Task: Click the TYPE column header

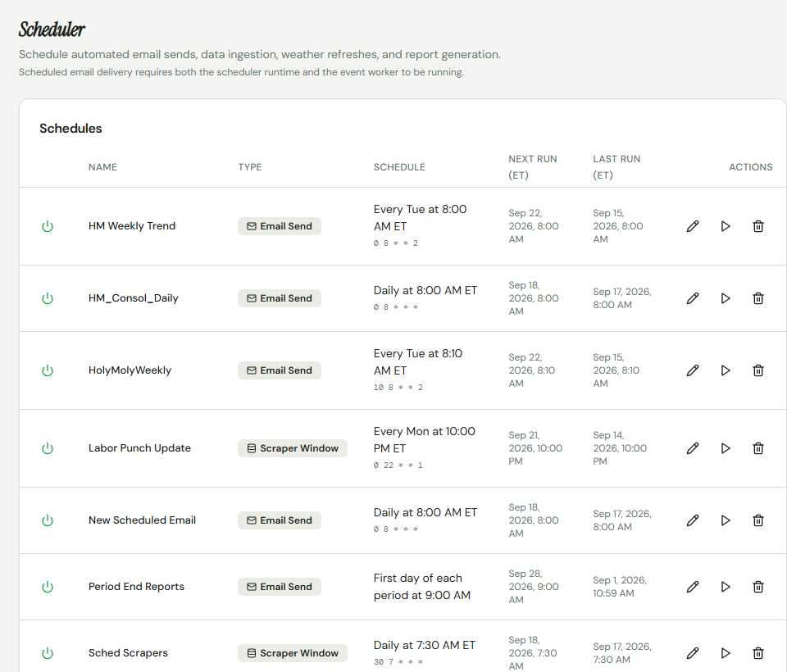Action: (250, 167)
